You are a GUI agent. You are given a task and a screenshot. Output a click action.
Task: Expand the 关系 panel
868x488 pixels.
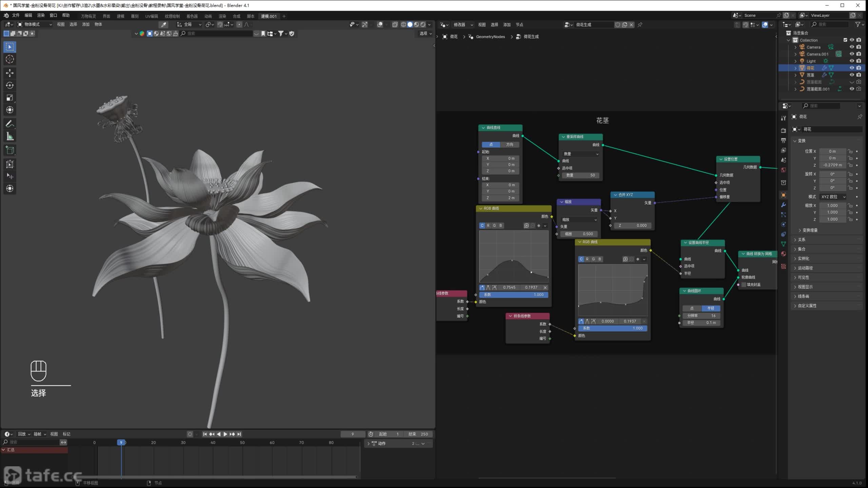click(x=801, y=240)
